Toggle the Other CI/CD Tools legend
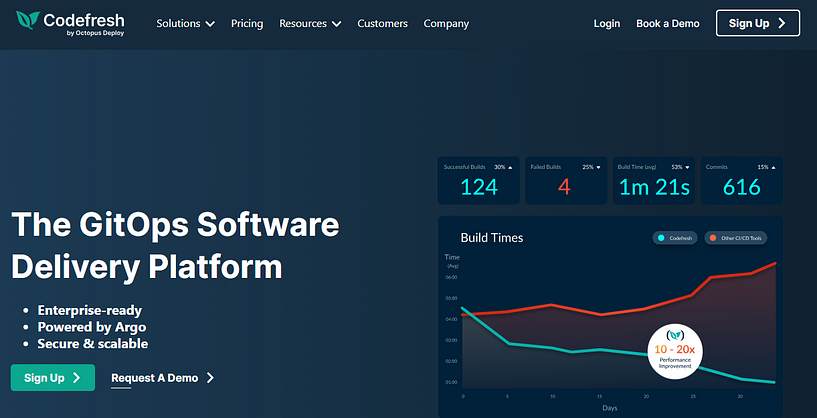The width and height of the screenshot is (817, 418). pos(736,238)
